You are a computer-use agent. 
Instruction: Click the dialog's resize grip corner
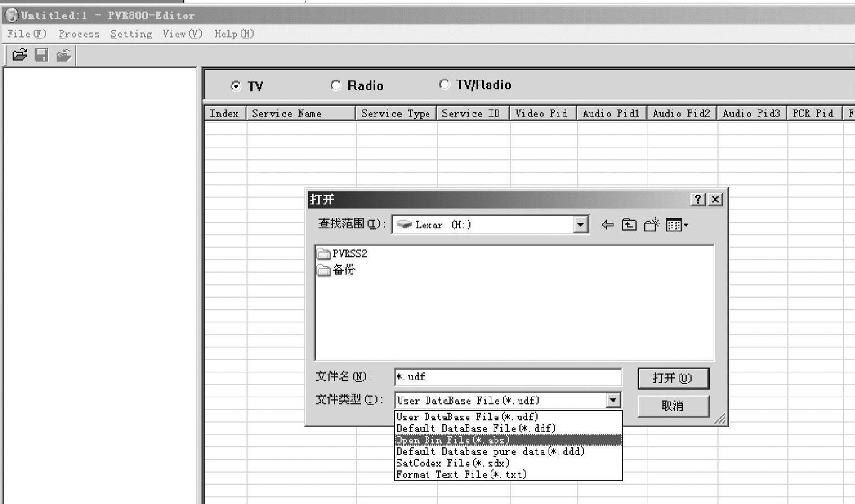pyautogui.click(x=720, y=419)
